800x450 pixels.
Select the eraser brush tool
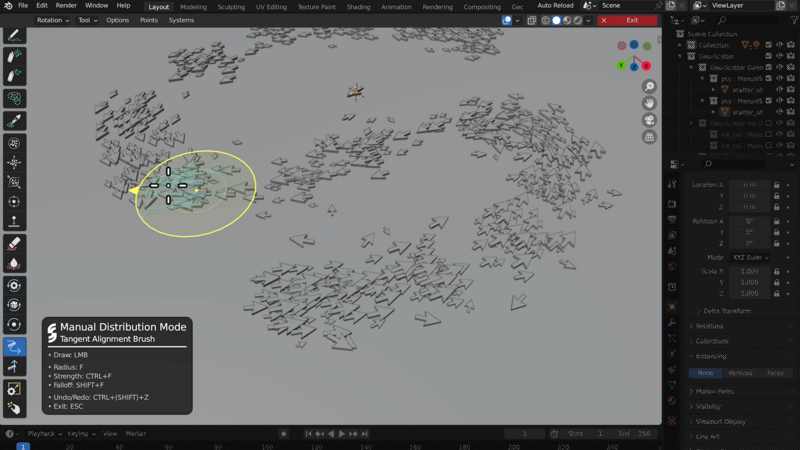click(14, 243)
